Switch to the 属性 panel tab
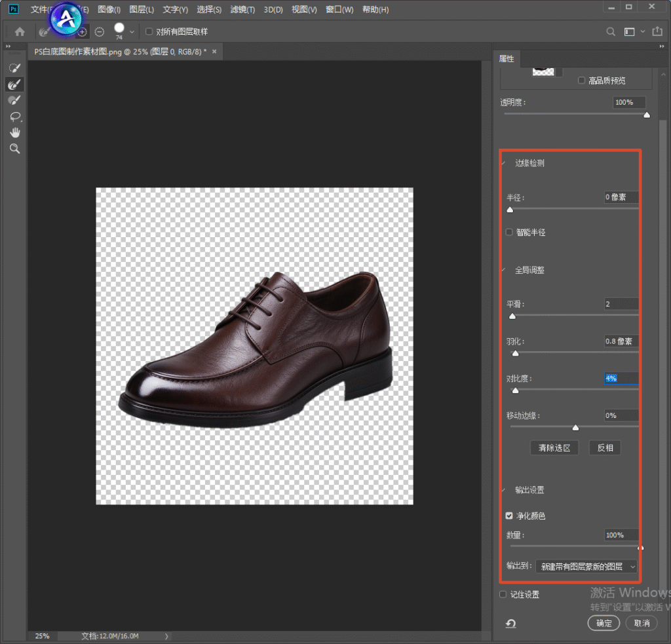Screen dimensions: 671x644 tap(507, 58)
